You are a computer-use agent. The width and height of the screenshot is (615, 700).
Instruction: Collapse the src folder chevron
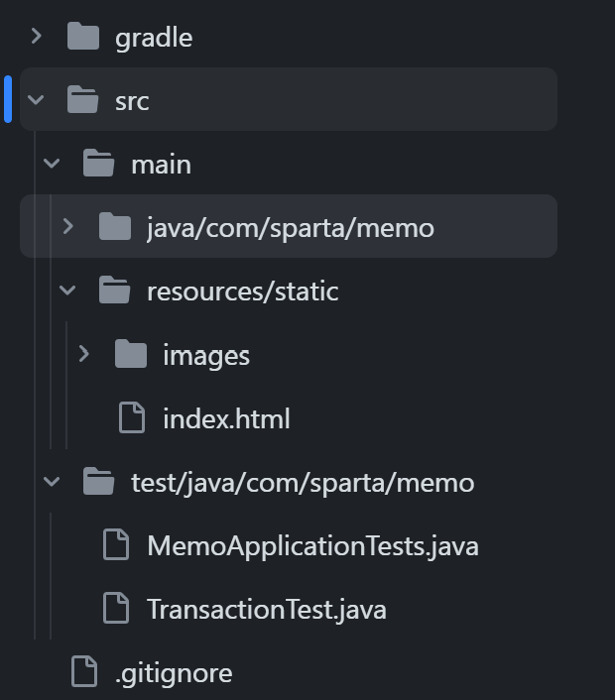[x=36, y=99]
